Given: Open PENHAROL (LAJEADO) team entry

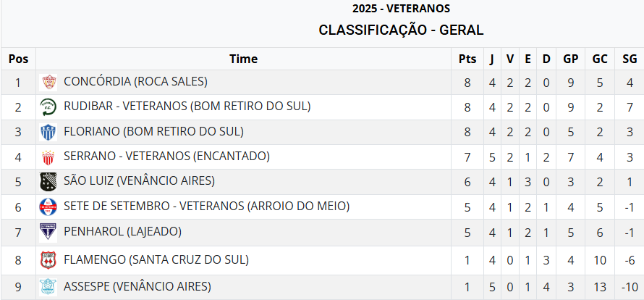Looking at the screenshot, I should [122, 232].
